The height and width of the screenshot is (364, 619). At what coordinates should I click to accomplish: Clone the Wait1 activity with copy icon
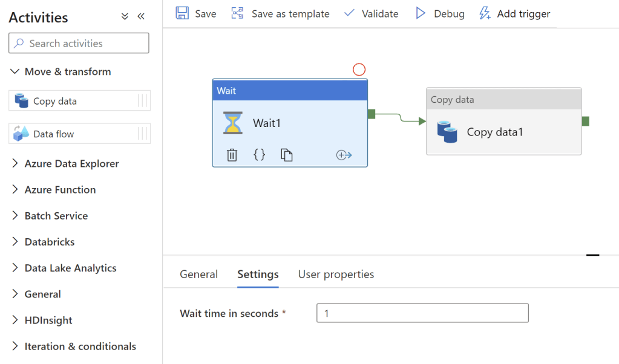(287, 155)
